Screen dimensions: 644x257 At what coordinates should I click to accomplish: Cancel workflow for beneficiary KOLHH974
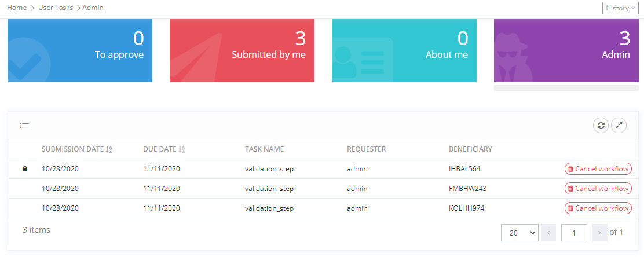(x=598, y=208)
